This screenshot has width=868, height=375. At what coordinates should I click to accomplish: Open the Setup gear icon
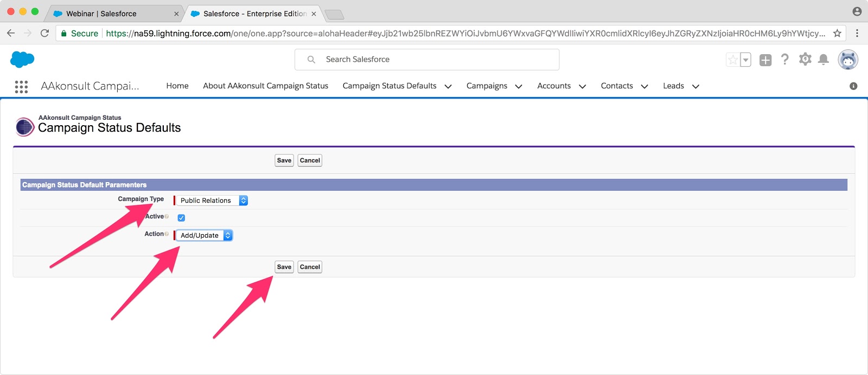coord(805,60)
